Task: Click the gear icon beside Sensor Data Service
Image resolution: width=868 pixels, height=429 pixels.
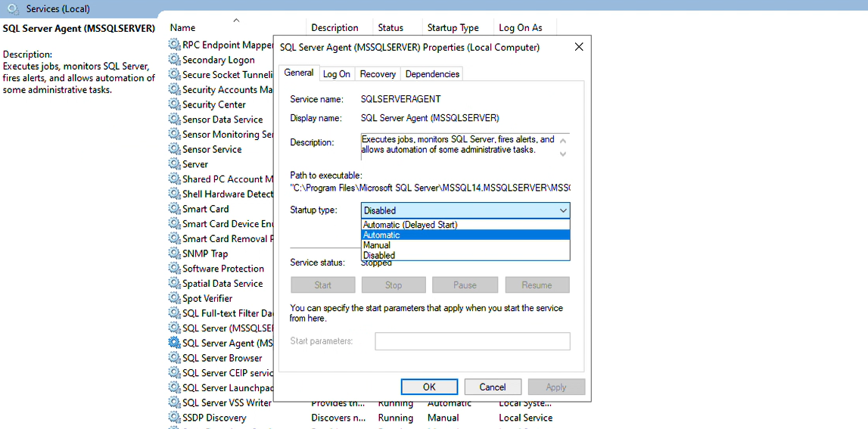Action: point(174,120)
